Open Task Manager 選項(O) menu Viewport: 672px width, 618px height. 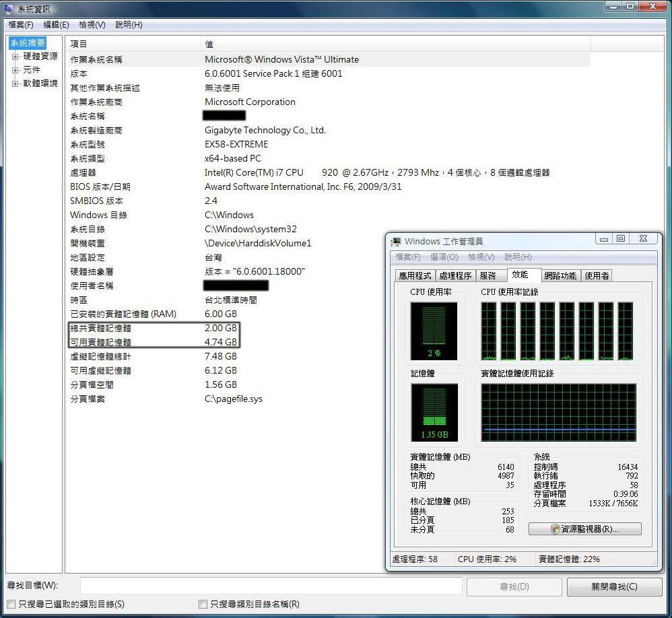click(444, 256)
